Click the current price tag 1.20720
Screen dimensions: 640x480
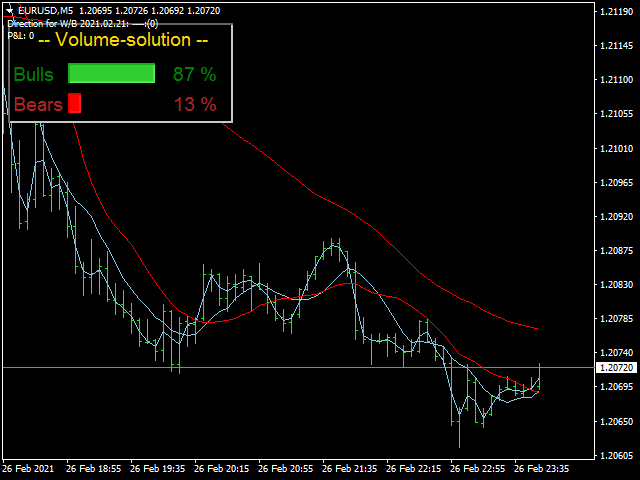pos(616,368)
